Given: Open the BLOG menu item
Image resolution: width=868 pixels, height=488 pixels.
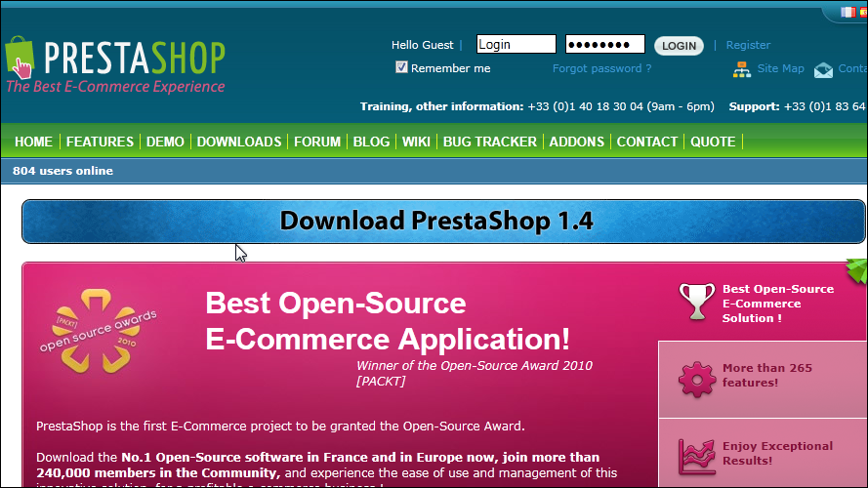Looking at the screenshot, I should pyautogui.click(x=371, y=142).
